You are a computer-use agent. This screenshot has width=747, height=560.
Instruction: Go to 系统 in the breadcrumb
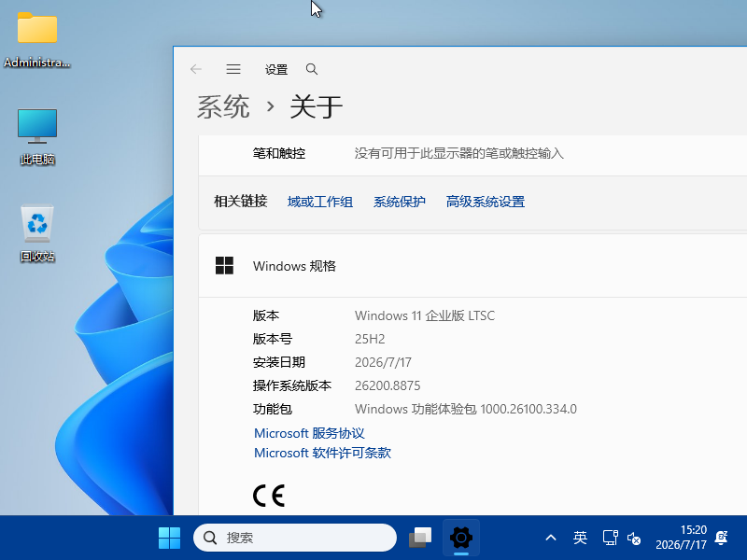click(x=223, y=106)
